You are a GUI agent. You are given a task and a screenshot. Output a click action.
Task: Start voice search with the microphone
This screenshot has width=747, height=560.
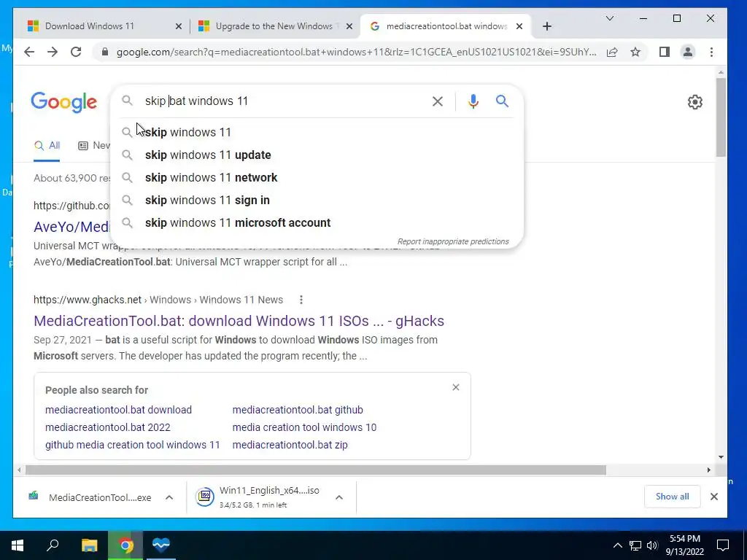473,101
